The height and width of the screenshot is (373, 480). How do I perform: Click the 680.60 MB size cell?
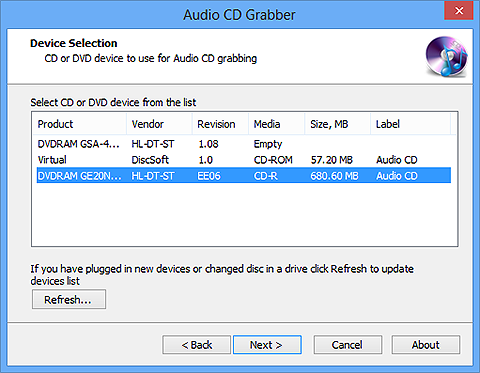pyautogui.click(x=334, y=176)
